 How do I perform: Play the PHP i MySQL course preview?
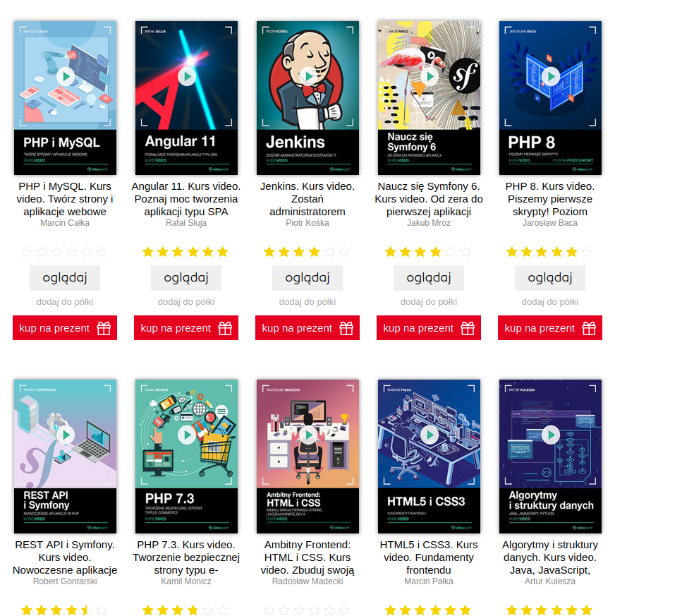click(66, 77)
